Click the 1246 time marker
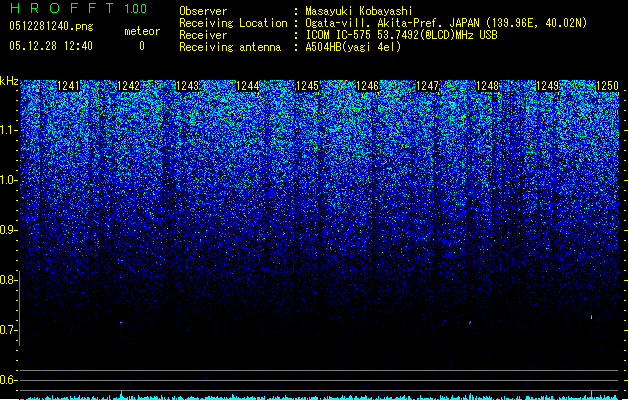Image resolution: width=629 pixels, height=400 pixels. coord(367,86)
